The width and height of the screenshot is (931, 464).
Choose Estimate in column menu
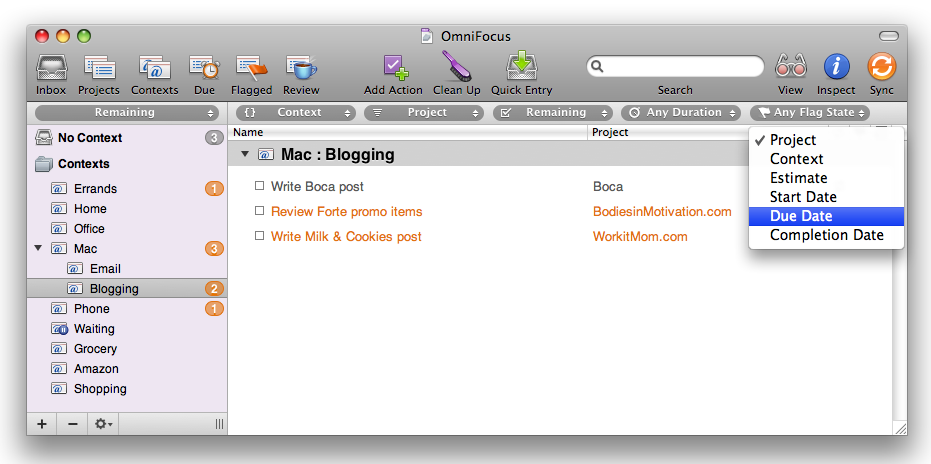pos(826,178)
